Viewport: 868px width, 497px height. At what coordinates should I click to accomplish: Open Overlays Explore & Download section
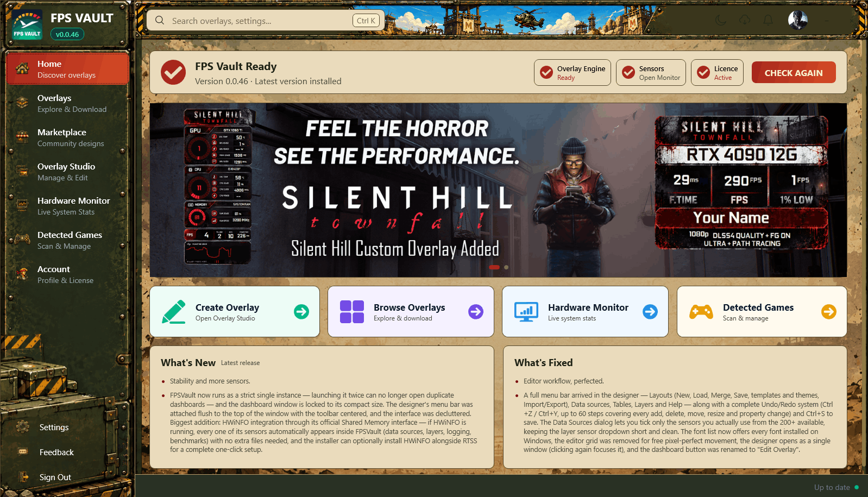click(67, 103)
